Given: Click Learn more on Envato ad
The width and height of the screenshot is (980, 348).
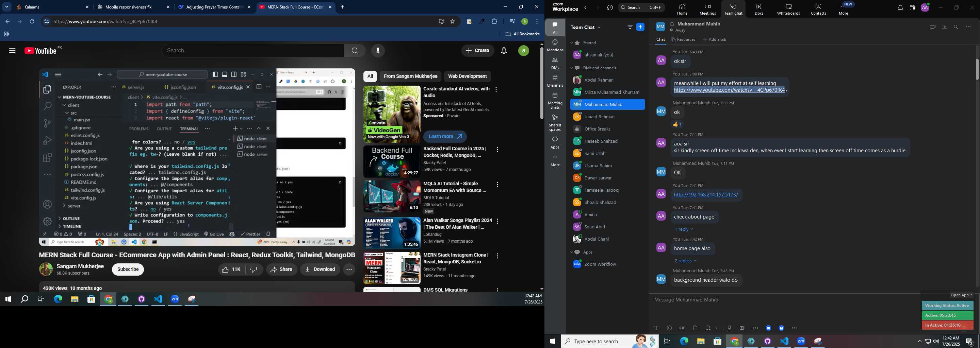Looking at the screenshot, I should click(x=445, y=136).
